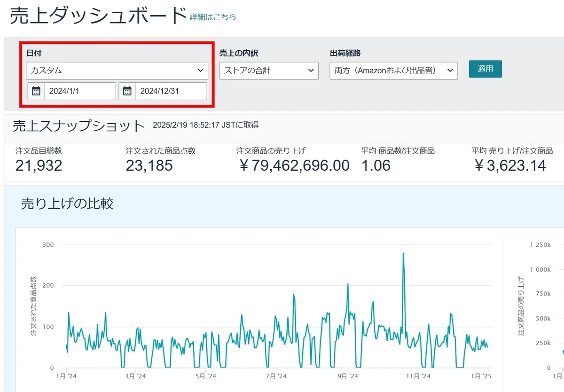Image resolution: width=564 pixels, height=392 pixels.
Task: Click the 1 250k right chart axis label
Action: click(540, 244)
